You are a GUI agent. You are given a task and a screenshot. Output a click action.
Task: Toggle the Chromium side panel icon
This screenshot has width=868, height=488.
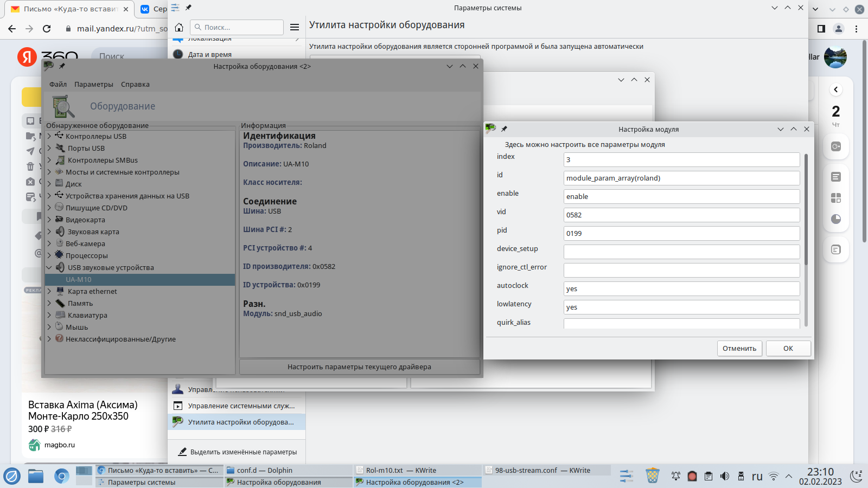(821, 28)
